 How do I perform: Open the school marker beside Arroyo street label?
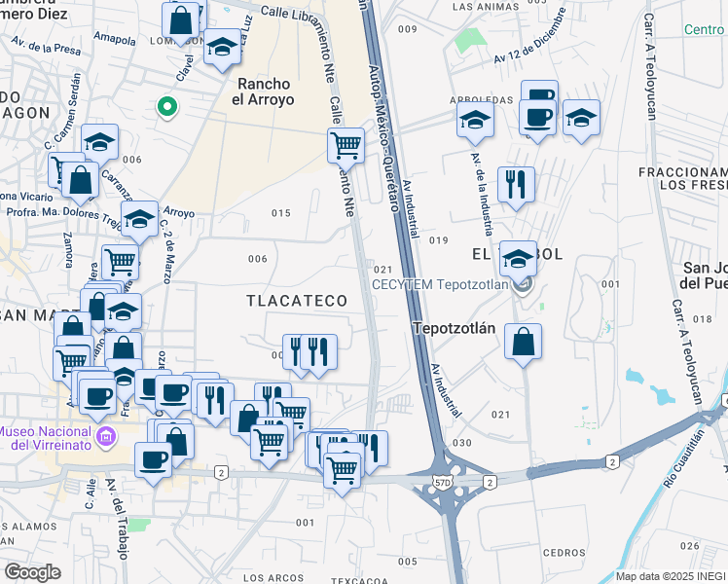pos(140,223)
